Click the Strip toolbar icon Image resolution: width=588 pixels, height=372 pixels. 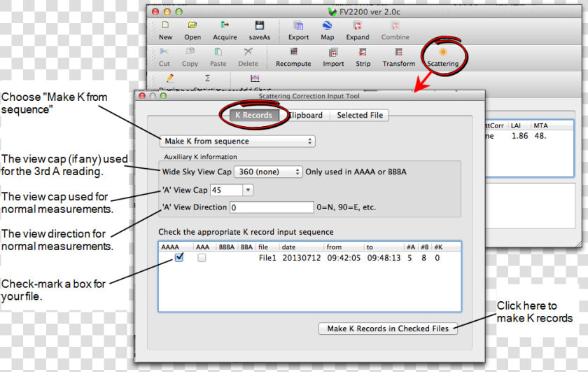pos(363,52)
